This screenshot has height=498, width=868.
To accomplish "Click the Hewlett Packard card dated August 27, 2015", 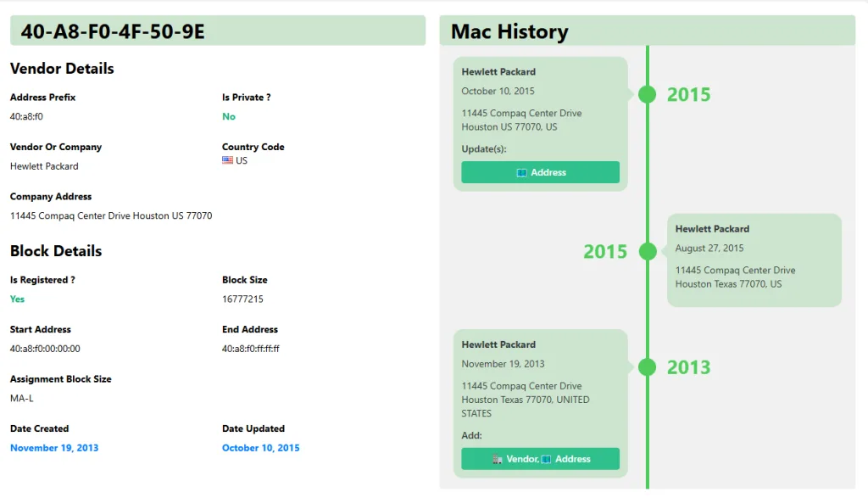I will click(754, 260).
